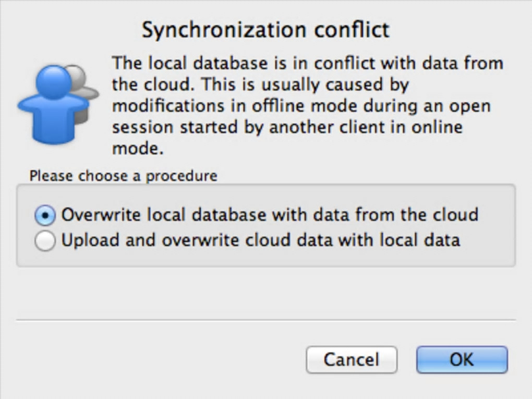Click the line 'modifications in offline mode during an open'
532x399 pixels.
(301, 106)
